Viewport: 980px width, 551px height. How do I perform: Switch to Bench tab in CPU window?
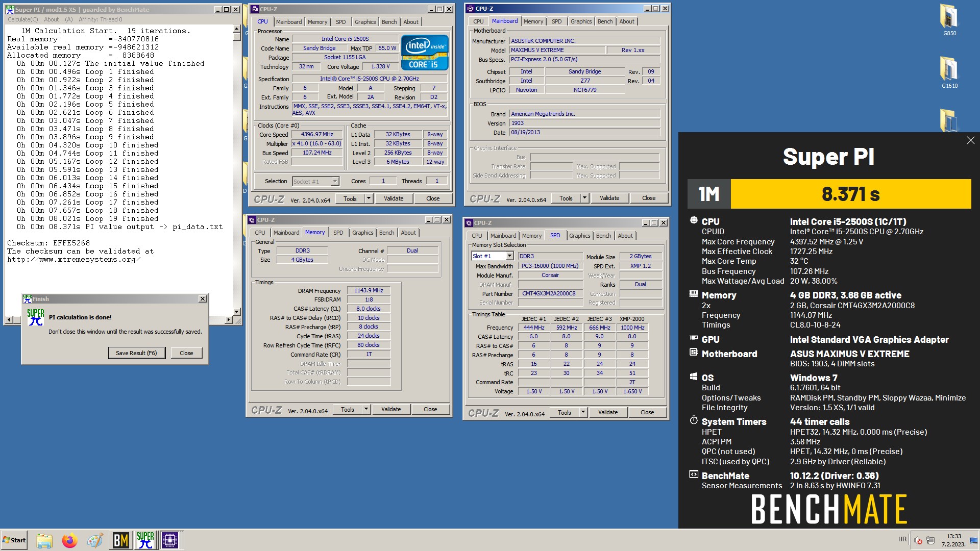coord(389,22)
